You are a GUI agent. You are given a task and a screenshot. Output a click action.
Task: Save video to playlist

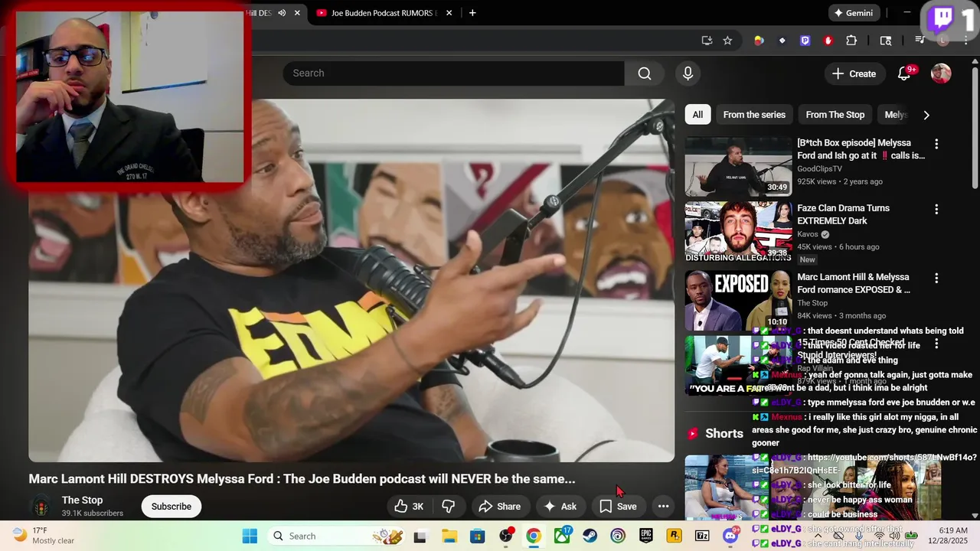618,507
